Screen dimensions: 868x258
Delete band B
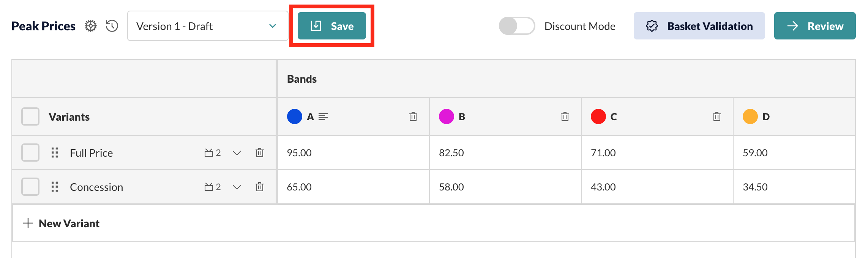click(565, 116)
